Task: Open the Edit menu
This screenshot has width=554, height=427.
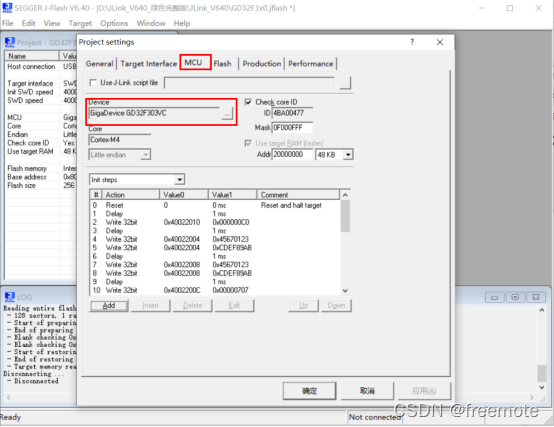Action: tap(29, 23)
